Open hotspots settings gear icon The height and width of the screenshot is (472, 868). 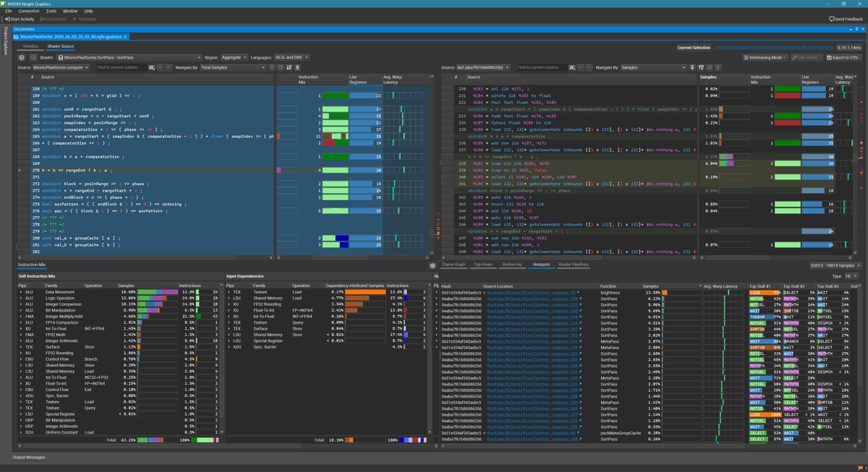[x=432, y=265]
